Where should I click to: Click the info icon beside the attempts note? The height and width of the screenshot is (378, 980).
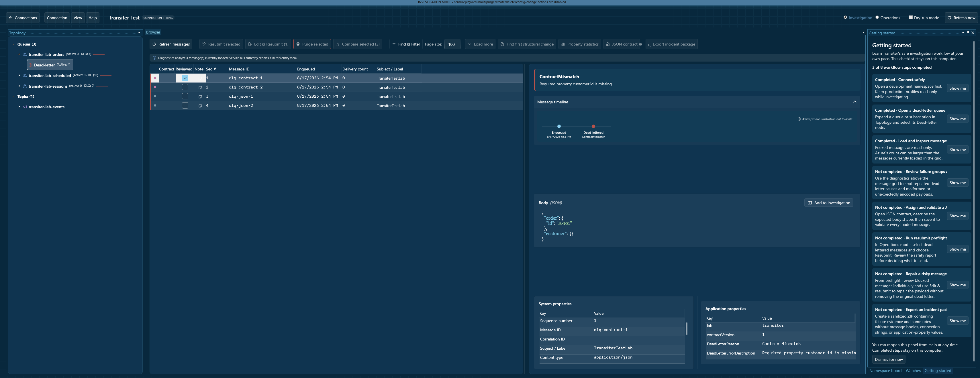(799, 119)
